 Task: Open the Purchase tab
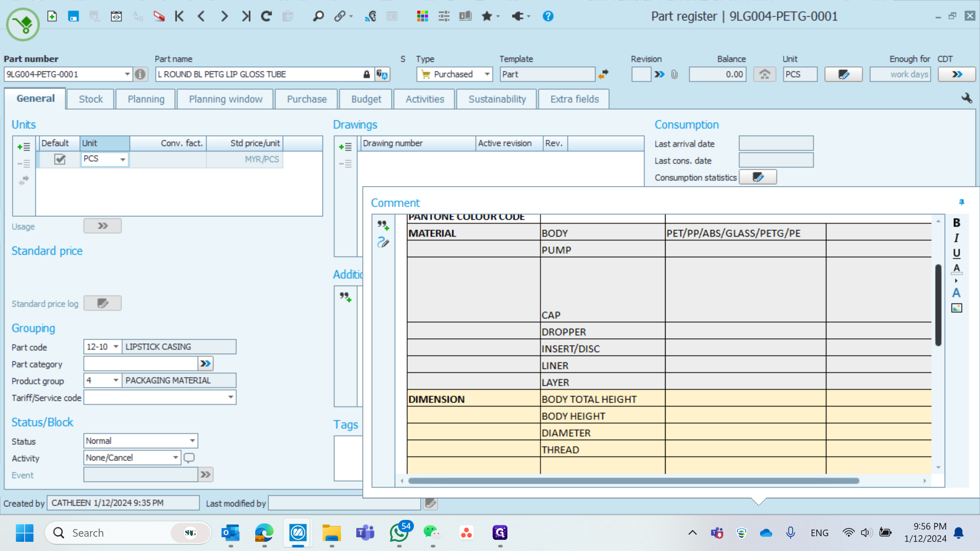click(307, 99)
